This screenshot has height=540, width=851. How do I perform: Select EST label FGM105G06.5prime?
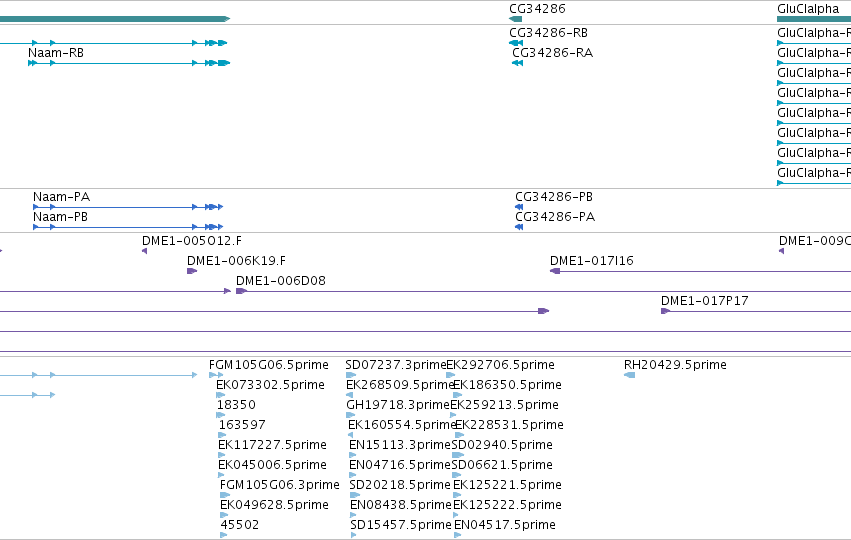(x=269, y=365)
